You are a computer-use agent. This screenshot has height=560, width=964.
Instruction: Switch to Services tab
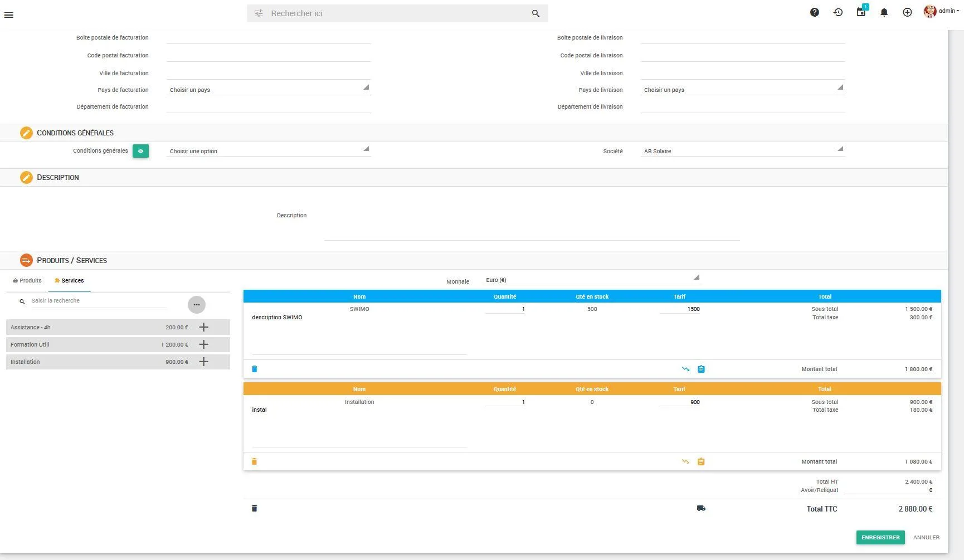coord(69,281)
